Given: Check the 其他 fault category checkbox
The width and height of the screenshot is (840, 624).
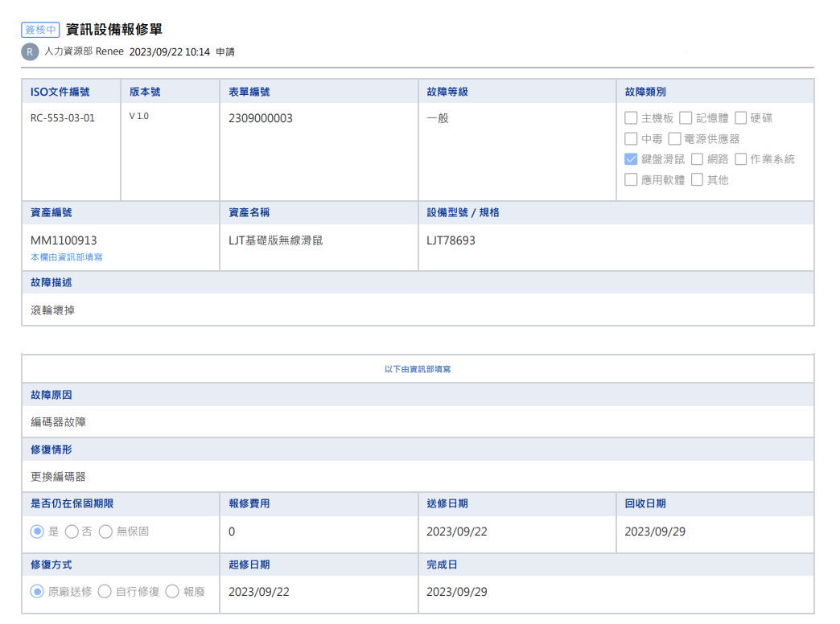Looking at the screenshot, I should pos(697,179).
